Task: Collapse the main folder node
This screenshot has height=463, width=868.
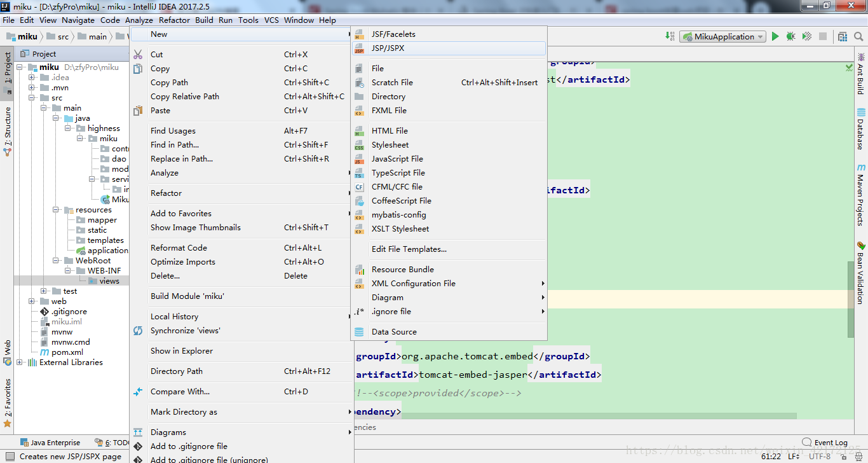Action: (x=44, y=108)
